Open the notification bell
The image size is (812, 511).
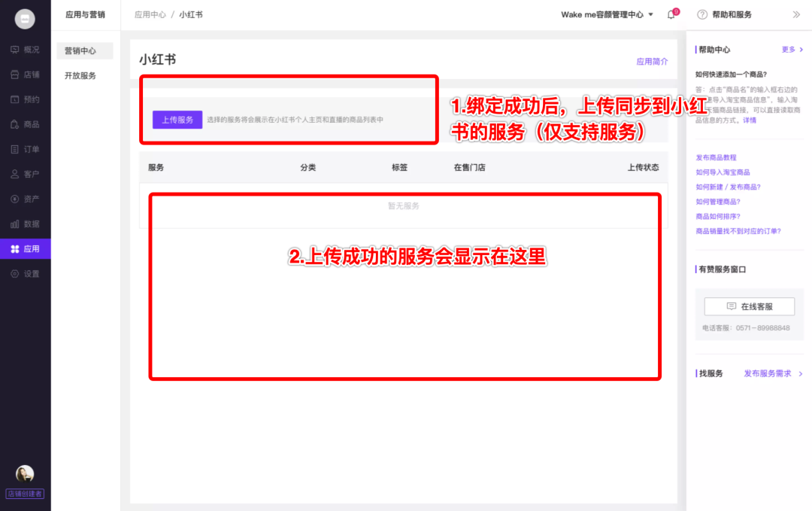tap(671, 14)
